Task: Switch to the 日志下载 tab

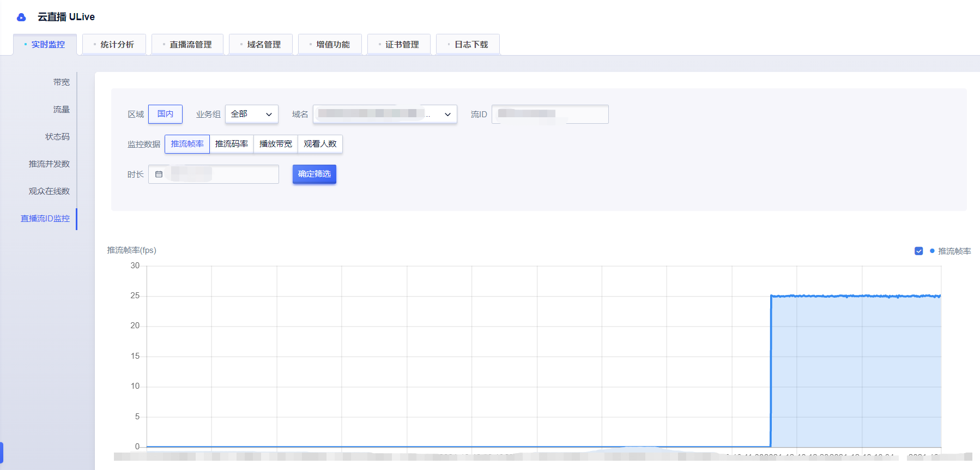Action: 468,45
